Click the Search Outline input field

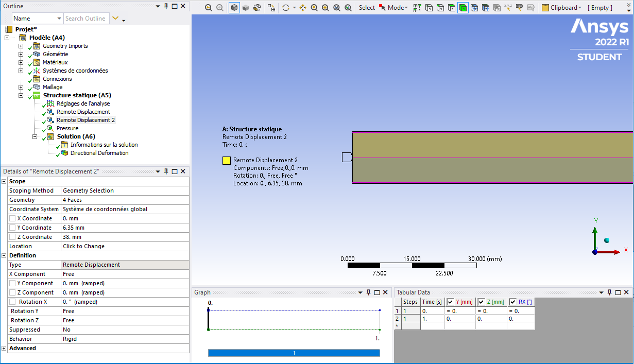[x=85, y=19]
